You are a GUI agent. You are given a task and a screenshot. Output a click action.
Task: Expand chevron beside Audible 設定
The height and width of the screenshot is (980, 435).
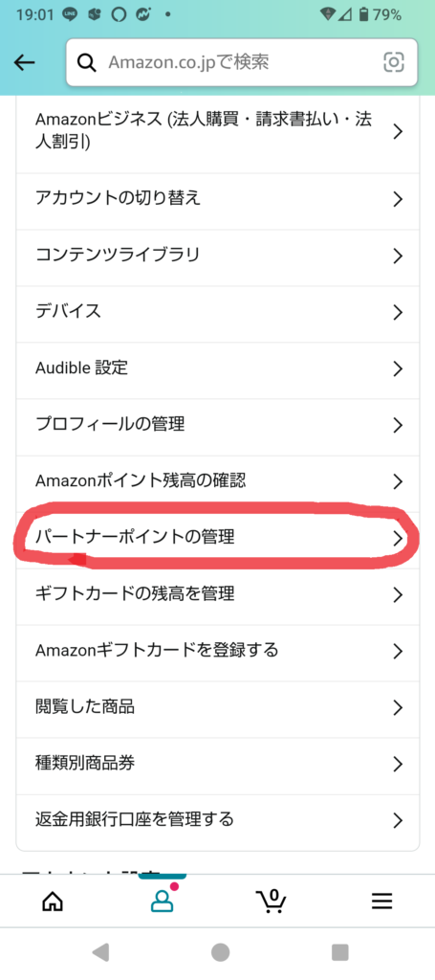[x=398, y=368]
